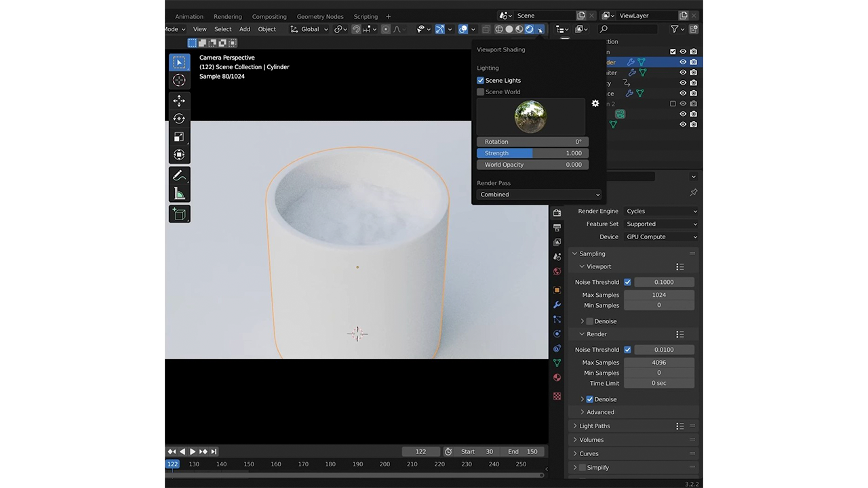Open Object properties tab icon

(x=557, y=290)
